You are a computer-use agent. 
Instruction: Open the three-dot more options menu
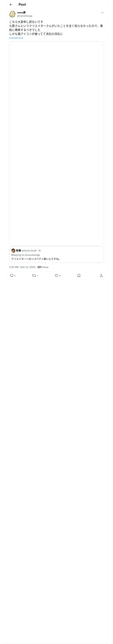[x=102, y=13]
